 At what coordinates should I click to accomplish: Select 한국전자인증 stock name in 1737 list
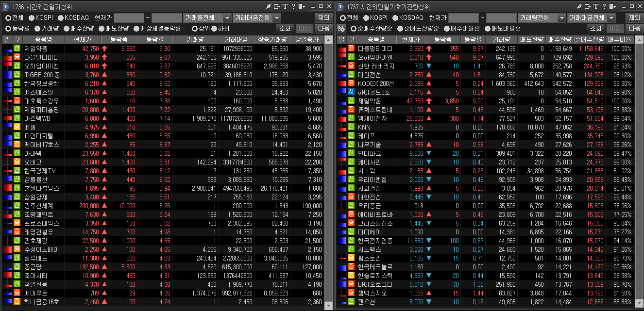point(375,241)
